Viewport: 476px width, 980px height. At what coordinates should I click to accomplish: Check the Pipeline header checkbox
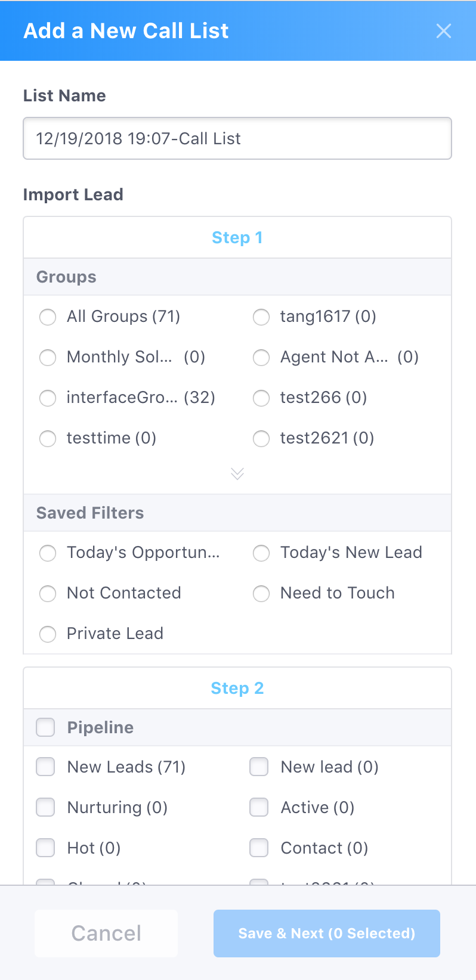[x=45, y=727]
